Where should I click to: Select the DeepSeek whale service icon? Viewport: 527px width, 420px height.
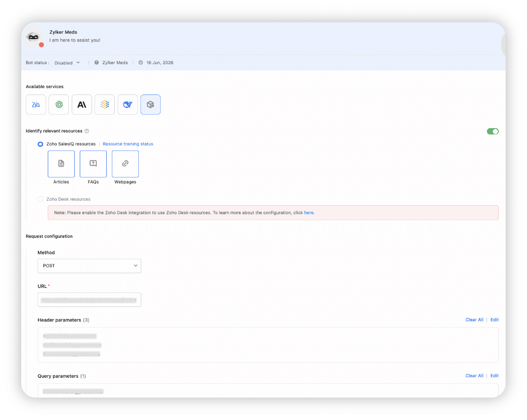(128, 105)
